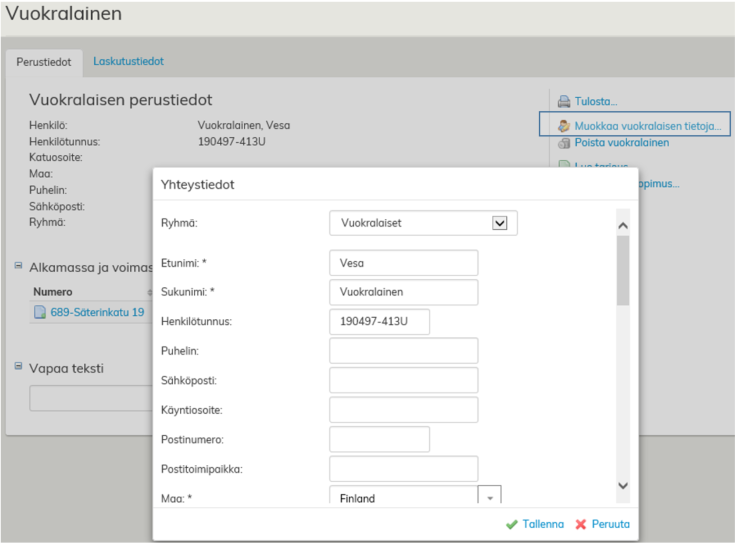Click the scroll down arrow in Yhteystiedot dialog

(x=623, y=486)
